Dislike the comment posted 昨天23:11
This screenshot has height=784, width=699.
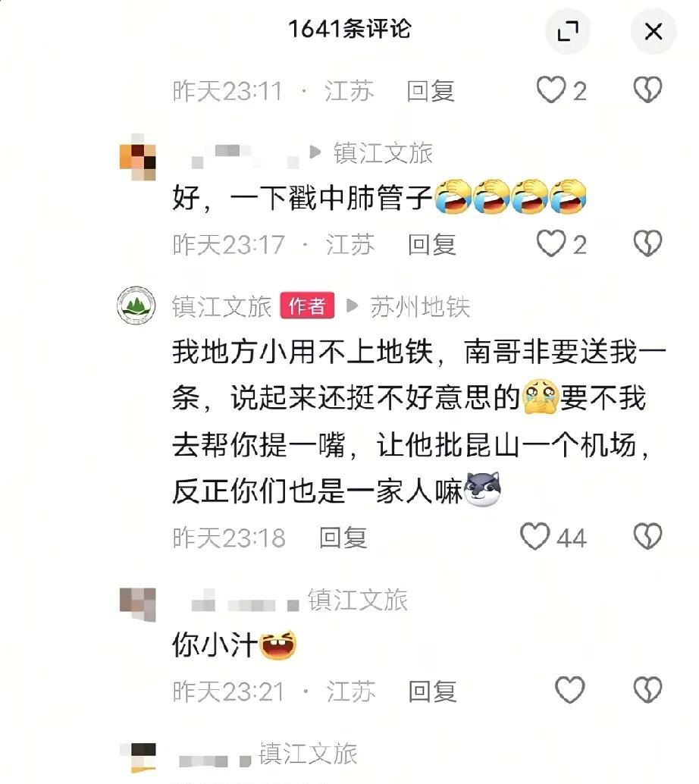pos(647,90)
